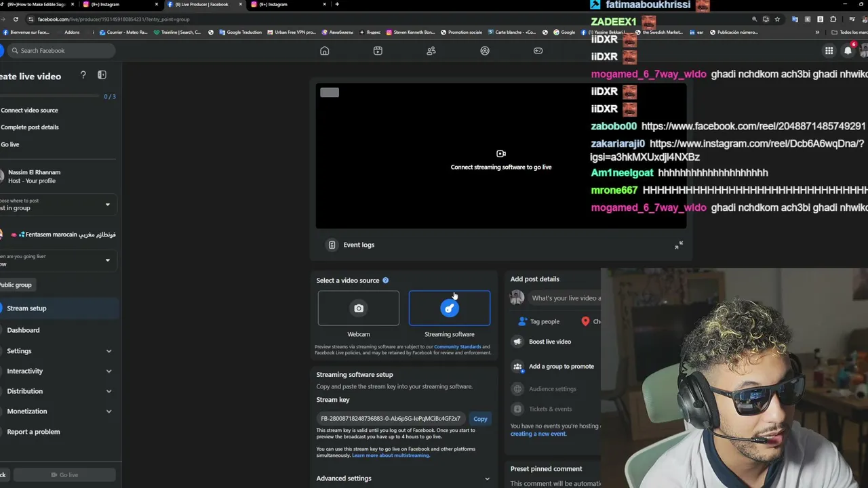Open a new browser tab
The height and width of the screenshot is (488, 868).
337,5
